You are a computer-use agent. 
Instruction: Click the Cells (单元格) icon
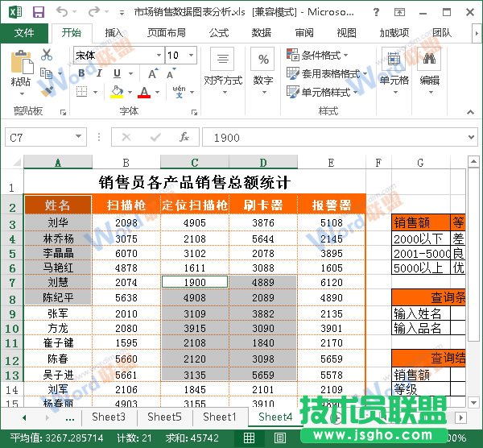tap(394, 59)
